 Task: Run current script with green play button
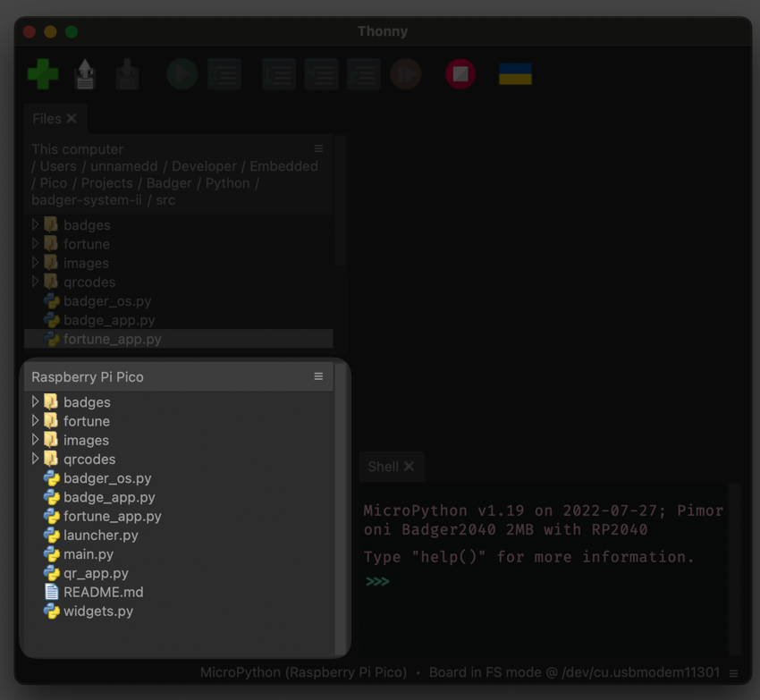(182, 74)
